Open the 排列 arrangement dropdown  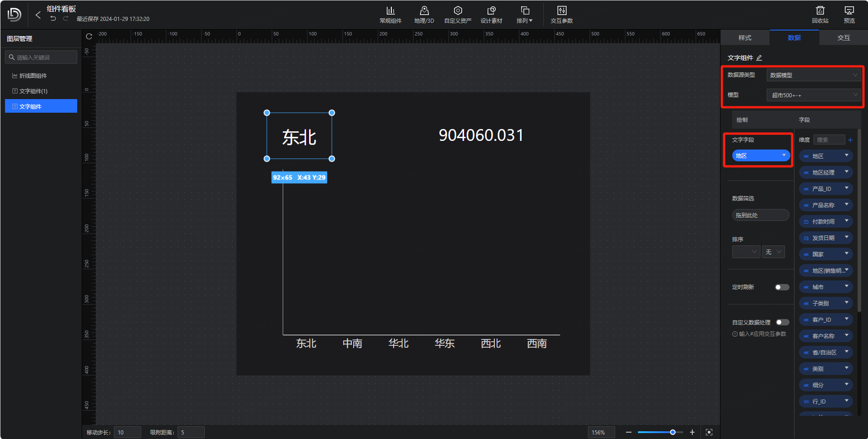[x=524, y=15]
